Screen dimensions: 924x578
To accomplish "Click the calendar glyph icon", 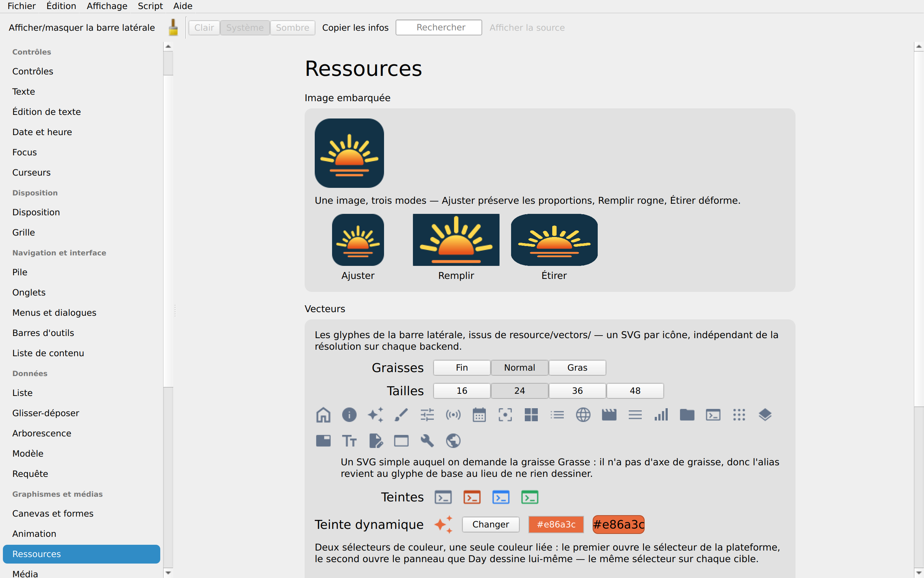I will [479, 415].
